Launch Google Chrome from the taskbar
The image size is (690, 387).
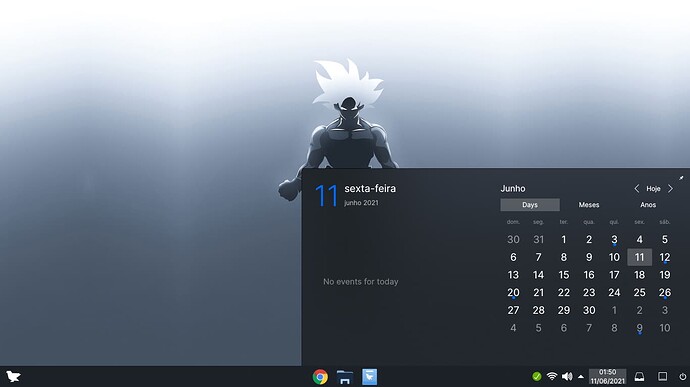click(320, 377)
